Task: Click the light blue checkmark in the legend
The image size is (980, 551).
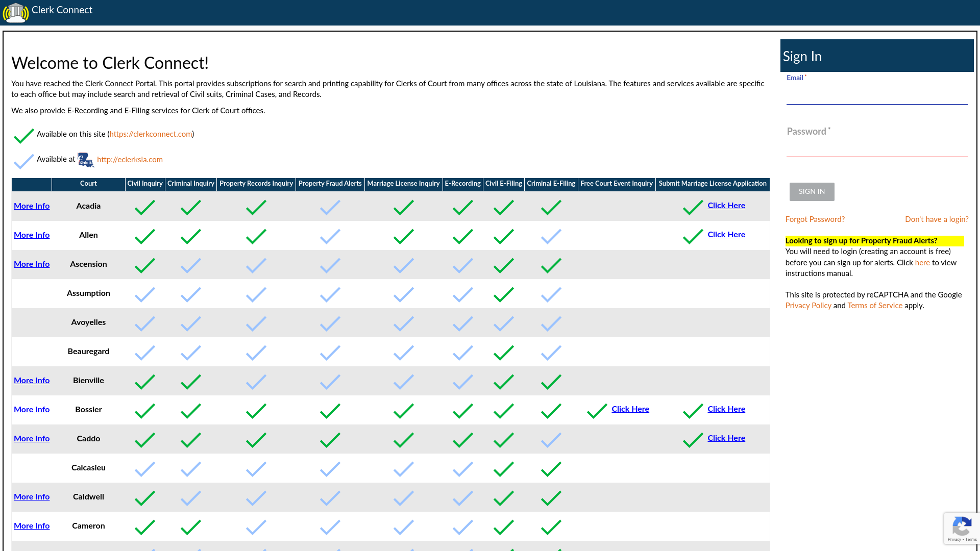Action: click(x=24, y=161)
